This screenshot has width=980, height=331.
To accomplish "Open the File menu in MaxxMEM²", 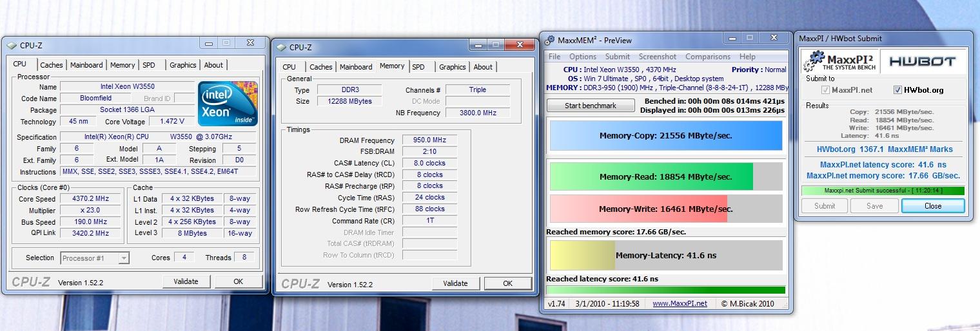I will [x=554, y=57].
